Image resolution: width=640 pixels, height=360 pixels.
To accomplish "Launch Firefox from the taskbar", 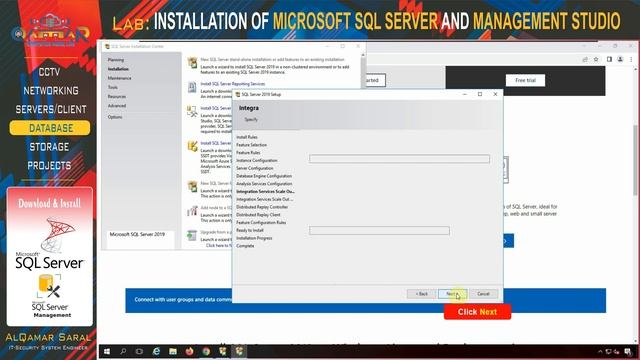I will pos(189,351).
